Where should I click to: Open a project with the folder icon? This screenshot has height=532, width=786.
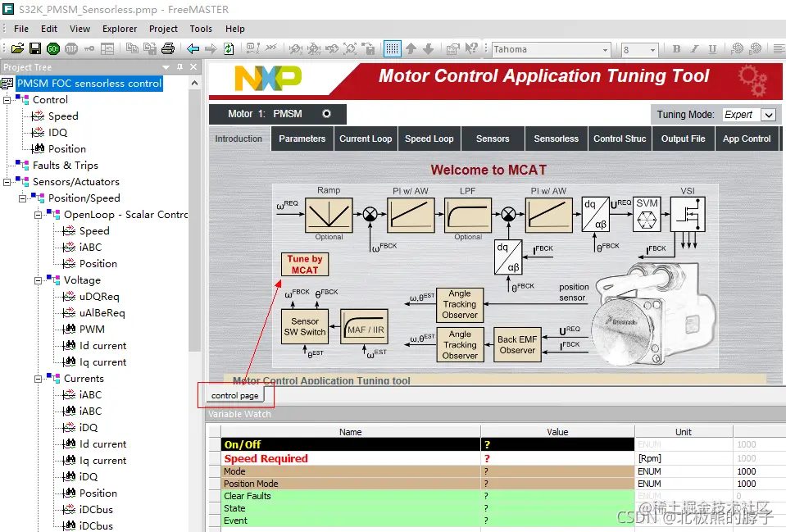17,48
